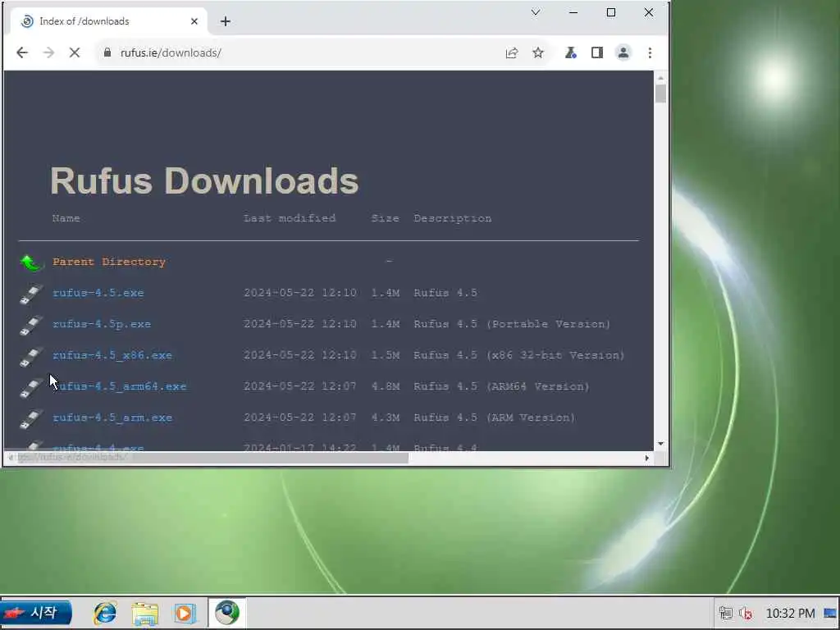Open the Chrome Labs flask icon
Image resolution: width=840 pixels, height=630 pixels.
tap(571, 52)
